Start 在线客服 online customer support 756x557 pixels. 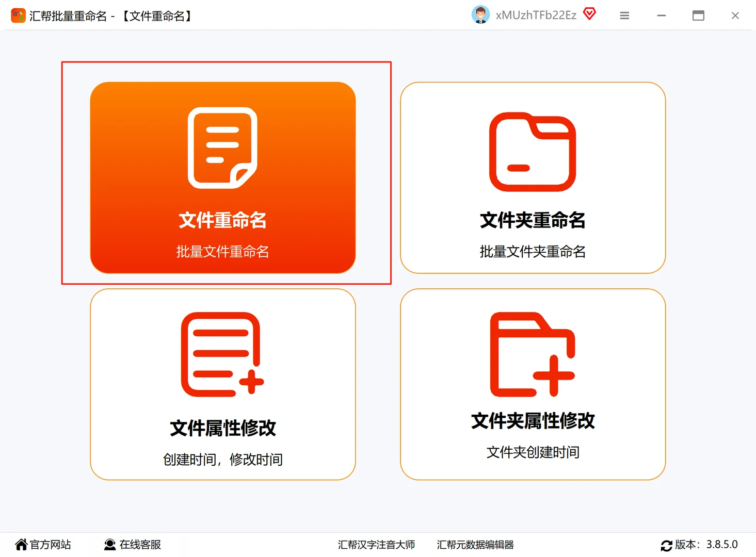coord(140,545)
